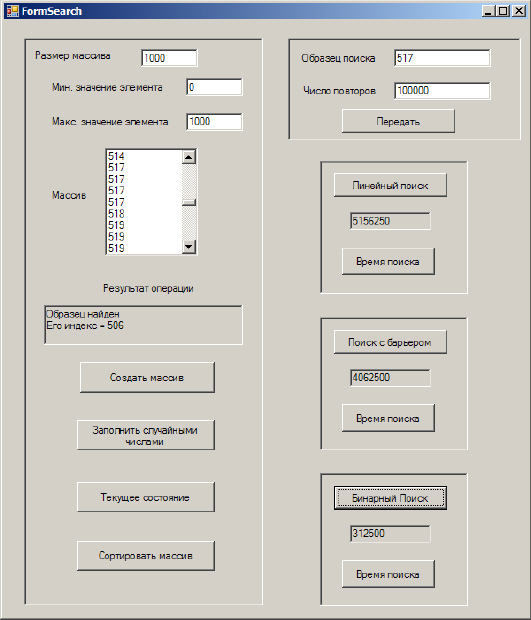The image size is (531, 620).
Task: Click the binary search time field 312500
Action: pos(390,533)
